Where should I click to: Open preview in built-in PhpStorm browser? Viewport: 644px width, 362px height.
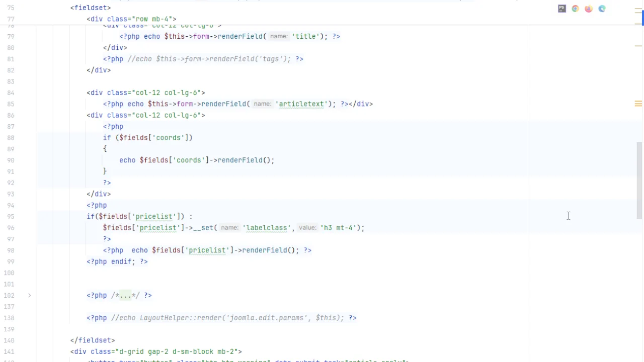[562, 9]
